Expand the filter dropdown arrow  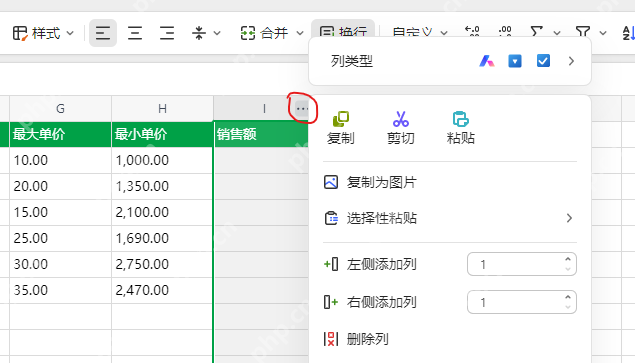pos(603,33)
